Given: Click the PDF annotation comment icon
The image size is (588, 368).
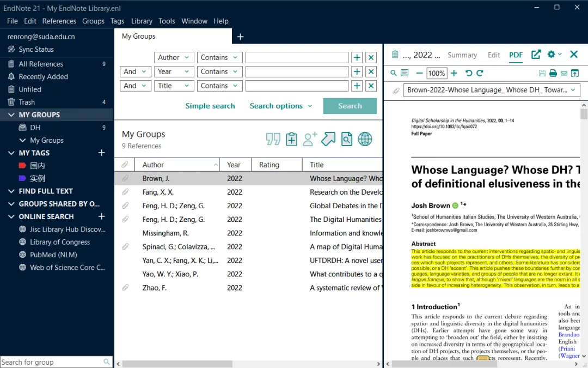Looking at the screenshot, I should coord(404,73).
